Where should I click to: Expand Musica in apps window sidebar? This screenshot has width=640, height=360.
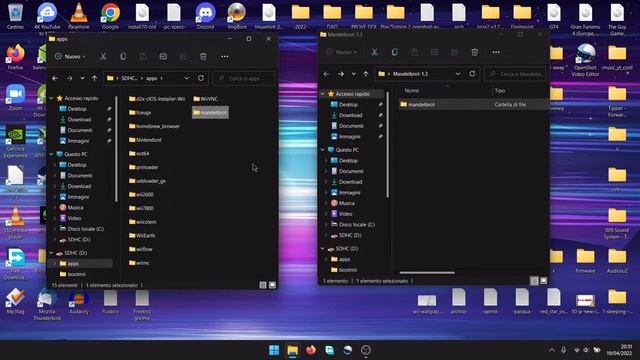[x=55, y=208]
